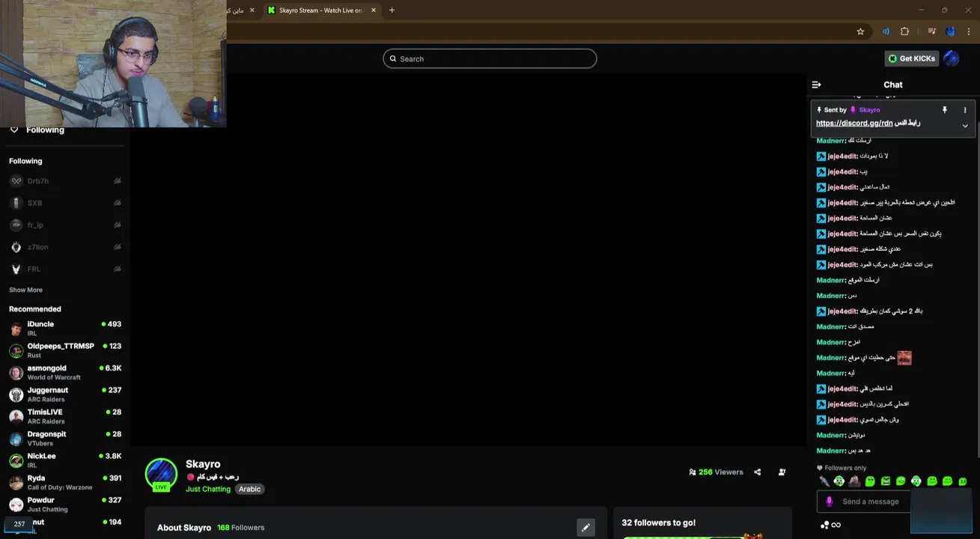This screenshot has height=539, width=980.
Task: Open the pinned message three-dot options
Action: point(965,110)
